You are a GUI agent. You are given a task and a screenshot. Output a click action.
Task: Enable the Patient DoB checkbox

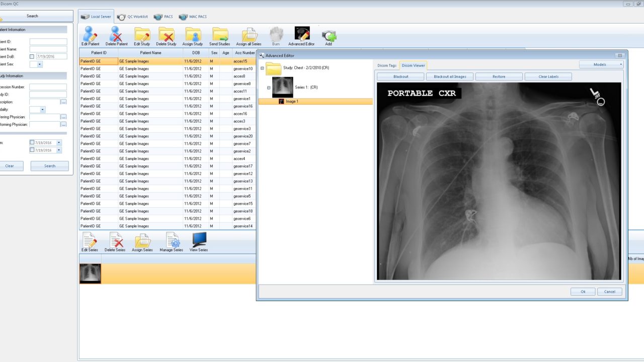point(32,57)
